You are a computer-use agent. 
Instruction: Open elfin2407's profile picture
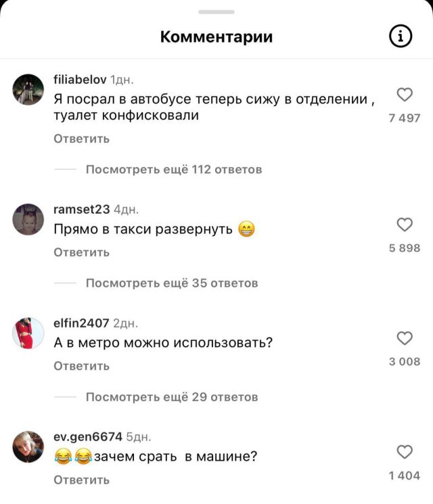(28, 333)
